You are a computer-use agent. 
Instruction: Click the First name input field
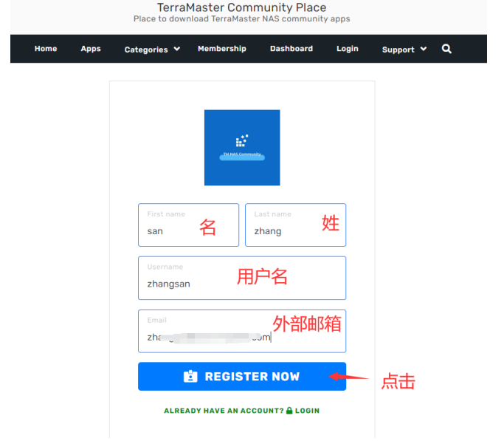click(x=188, y=225)
